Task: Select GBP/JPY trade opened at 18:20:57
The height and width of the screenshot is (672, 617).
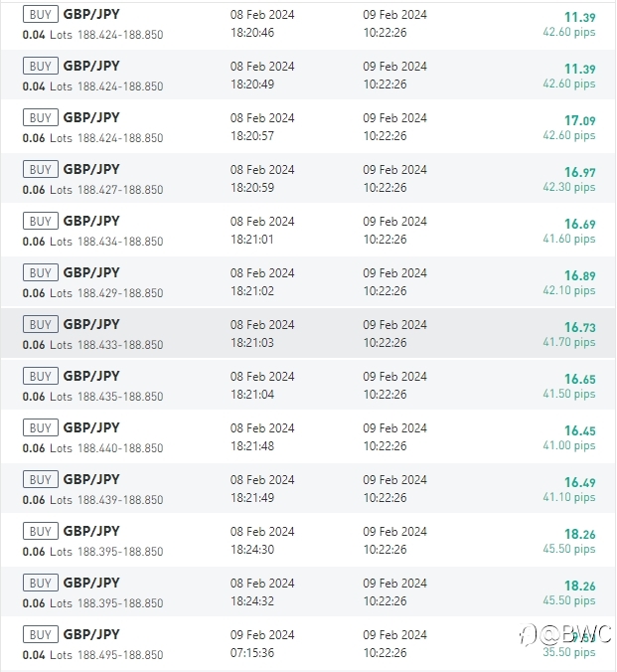Action: pyautogui.click(x=308, y=126)
